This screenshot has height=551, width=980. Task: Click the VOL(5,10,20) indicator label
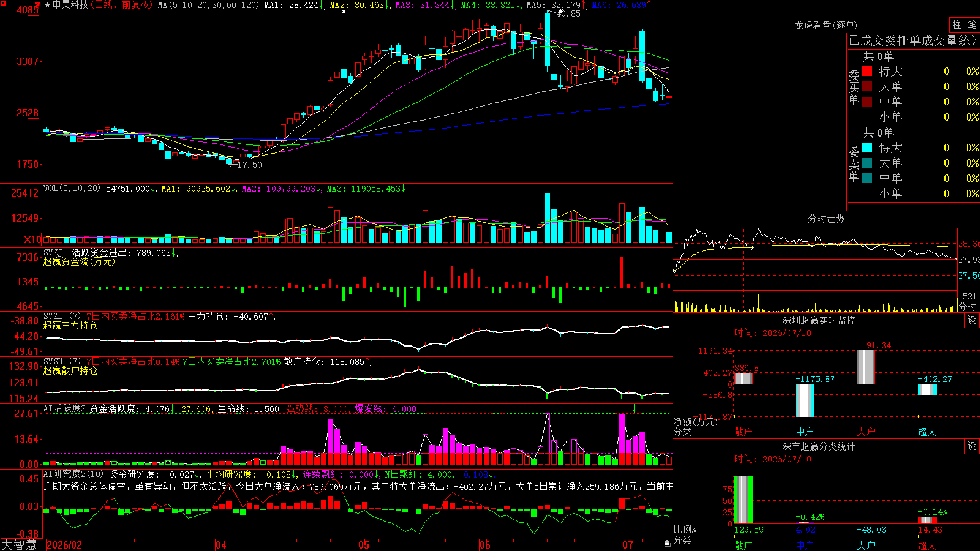(x=72, y=189)
